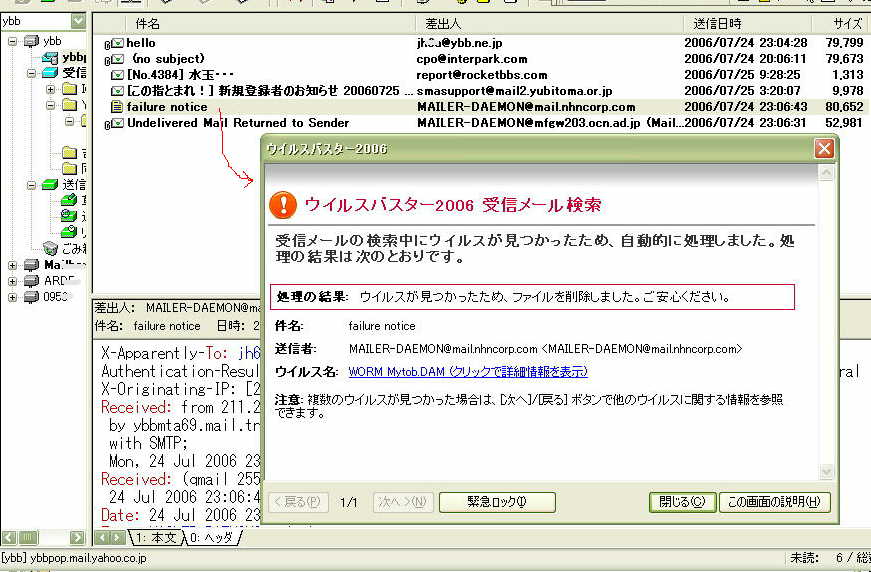Click the ybb account computer icon

[31, 41]
